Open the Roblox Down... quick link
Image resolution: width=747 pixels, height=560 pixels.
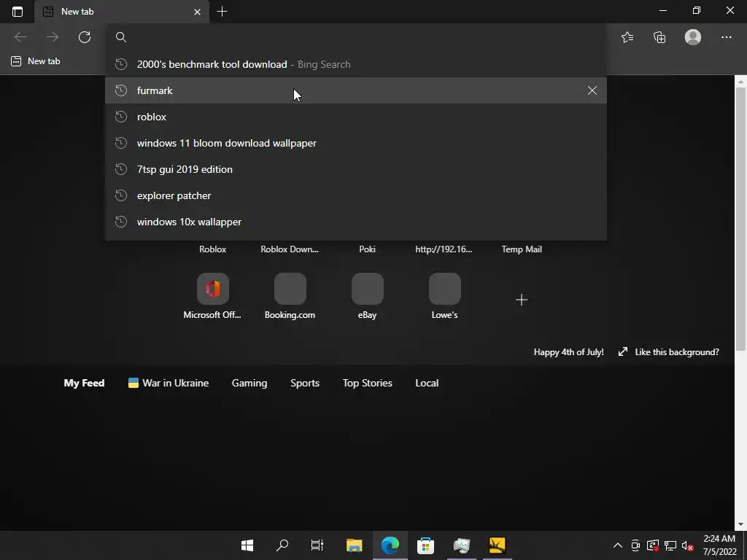coord(290,249)
